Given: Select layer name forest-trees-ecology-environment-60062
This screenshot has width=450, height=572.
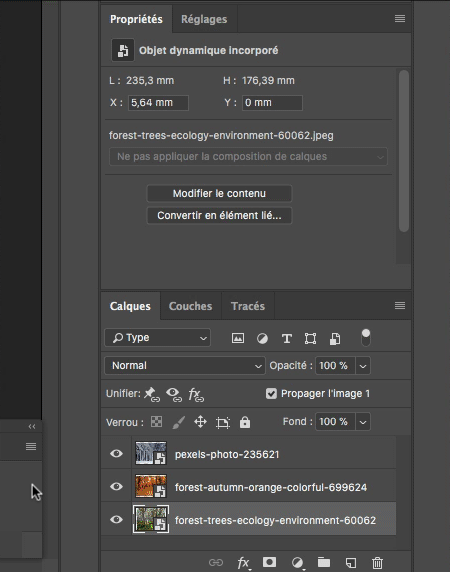Looking at the screenshot, I should (x=275, y=520).
